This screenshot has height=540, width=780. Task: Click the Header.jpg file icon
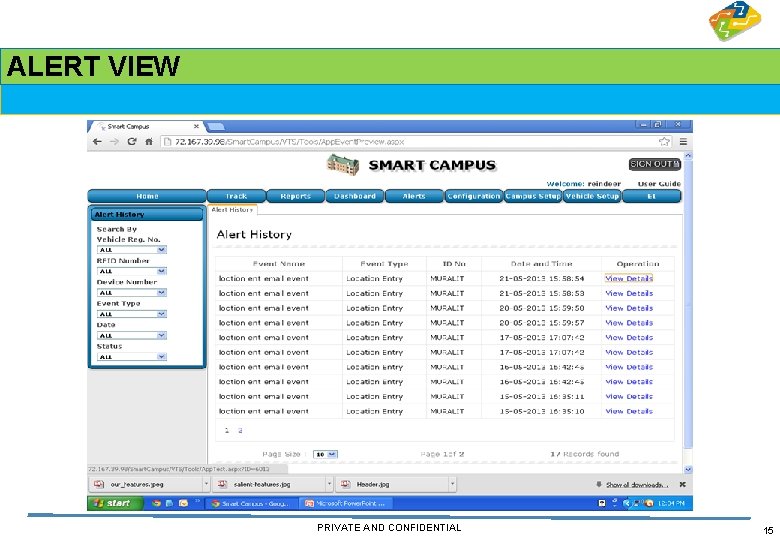pyautogui.click(x=346, y=484)
